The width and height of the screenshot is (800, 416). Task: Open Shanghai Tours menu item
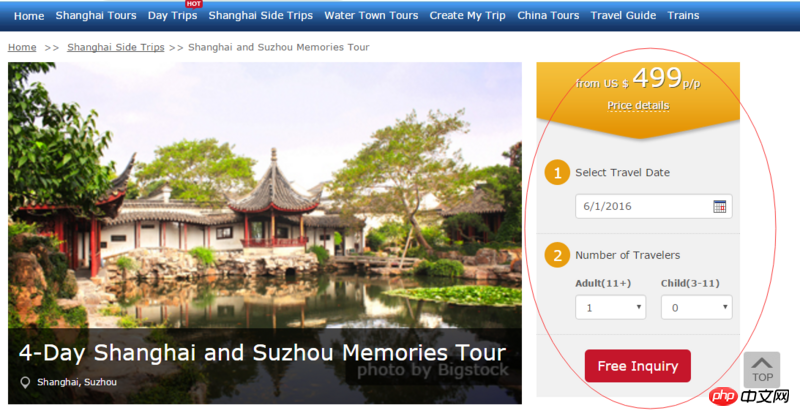[x=96, y=15]
